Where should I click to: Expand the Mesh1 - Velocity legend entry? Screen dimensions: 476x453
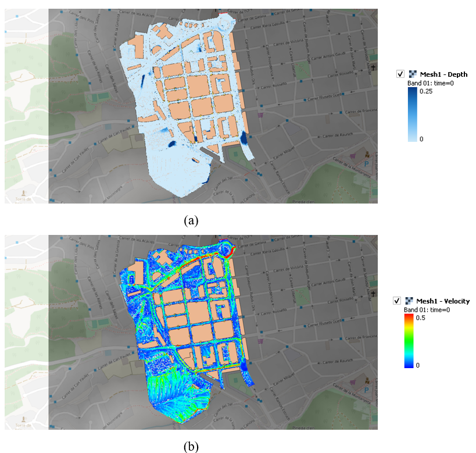(443, 301)
